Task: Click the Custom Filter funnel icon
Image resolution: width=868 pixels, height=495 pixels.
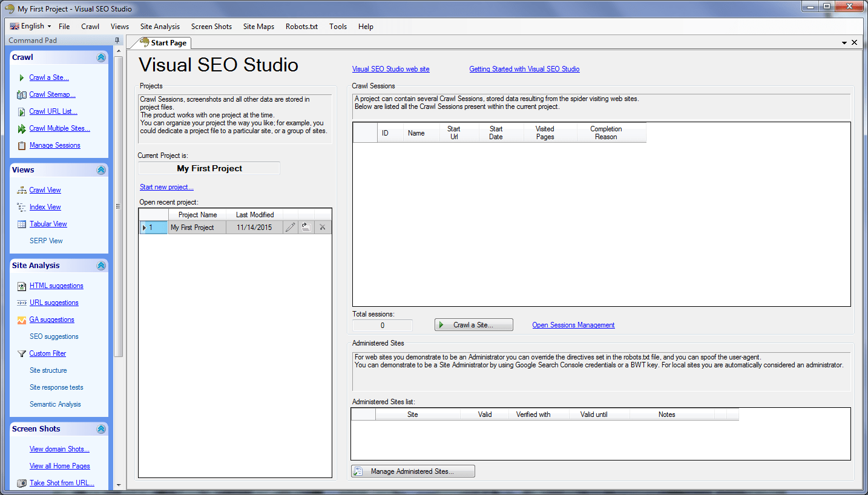Action: coord(22,353)
